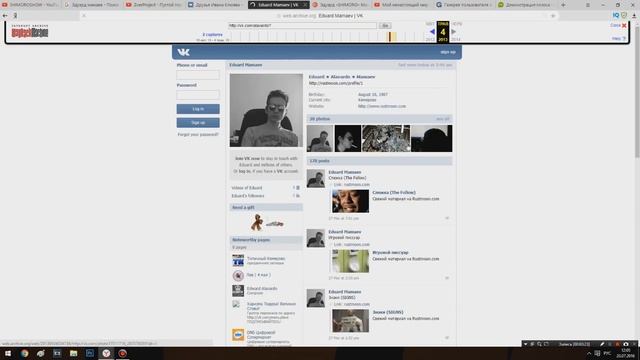Click the highlighted capture marker on Wayback timeline
This screenshot has width=640, height=360.
pos(390,37)
